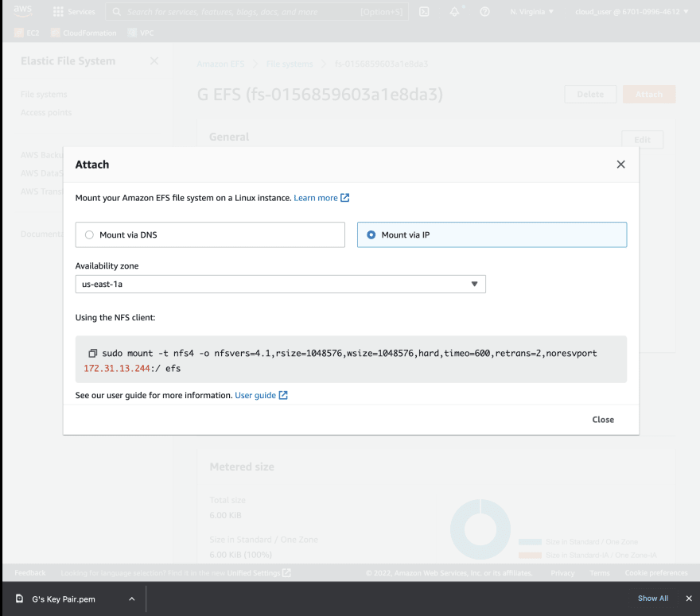Open the Terms footer link
Viewport: 700px width, 616px height.
pos(600,573)
